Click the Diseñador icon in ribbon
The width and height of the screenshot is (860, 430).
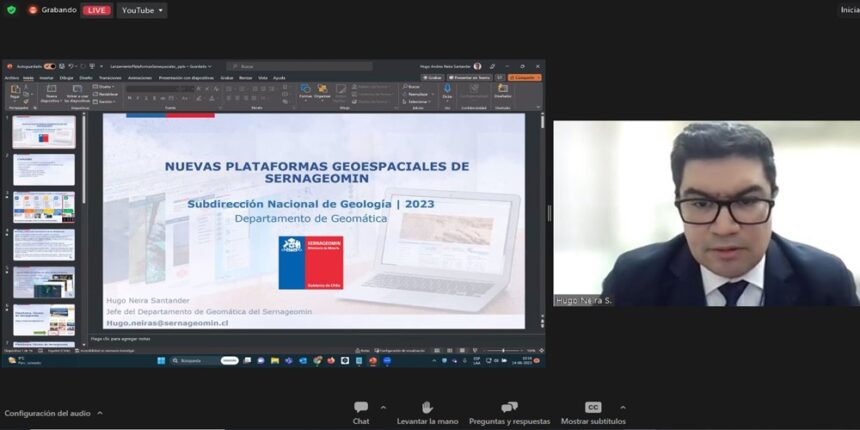502,91
